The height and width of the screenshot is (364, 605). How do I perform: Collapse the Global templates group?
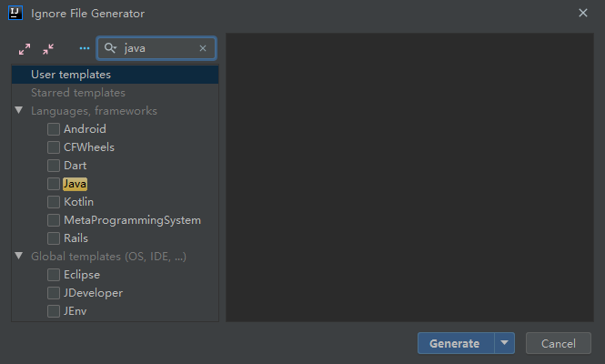pos(19,257)
